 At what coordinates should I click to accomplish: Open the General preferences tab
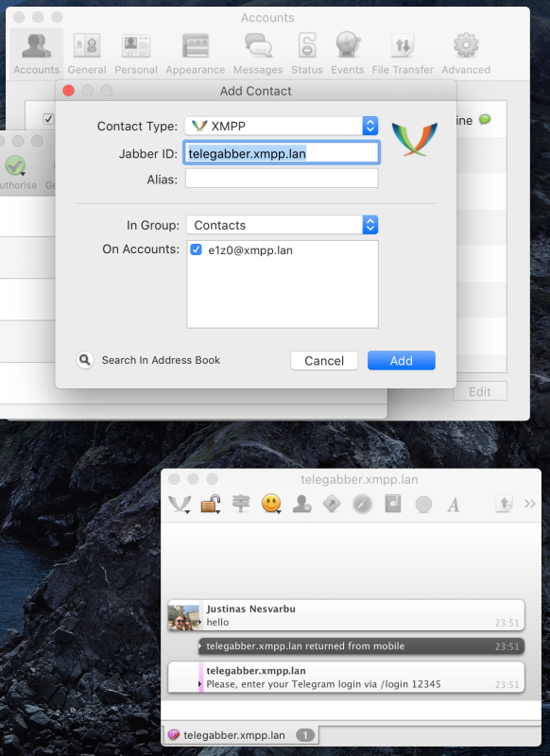(x=87, y=53)
